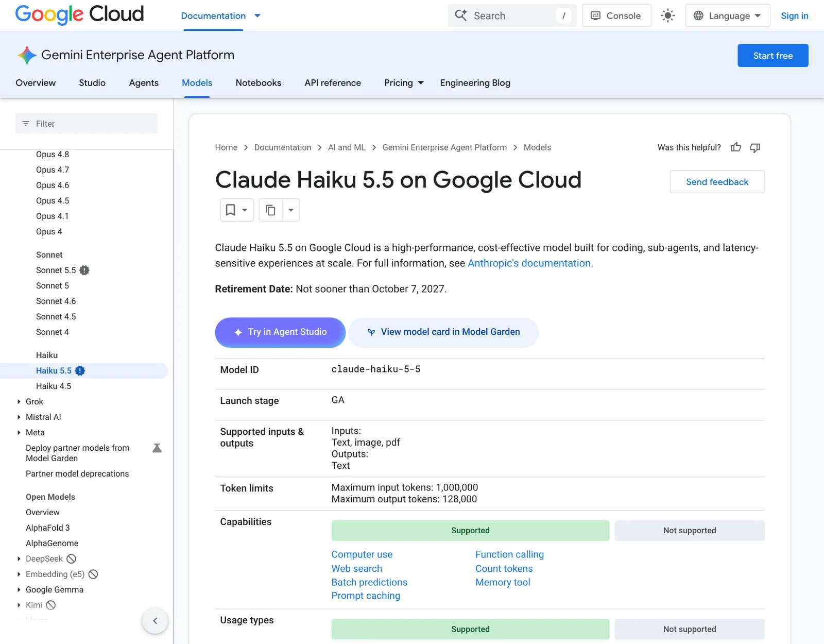The width and height of the screenshot is (824, 644).
Task: Open the Prompt caching link
Action: [x=366, y=596]
